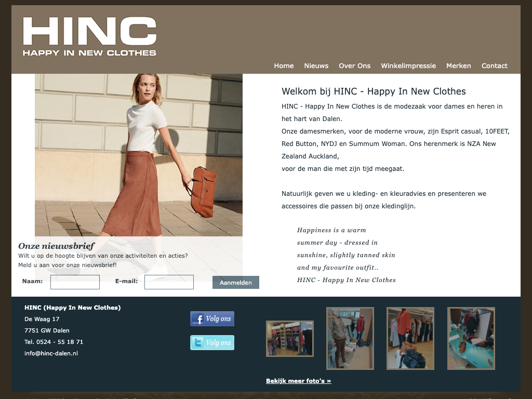Focus the E-mail input field
532x399 pixels.
pyautogui.click(x=169, y=282)
